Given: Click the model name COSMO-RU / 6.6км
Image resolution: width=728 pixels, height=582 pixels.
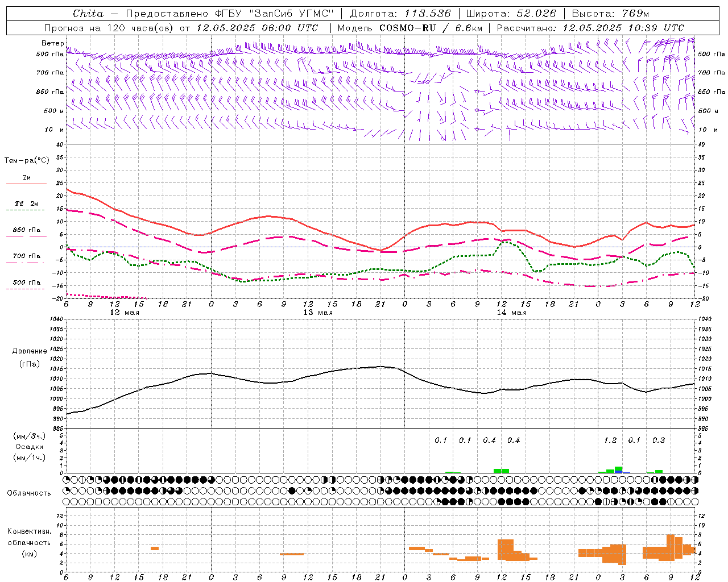Looking at the screenshot, I should (x=431, y=28).
